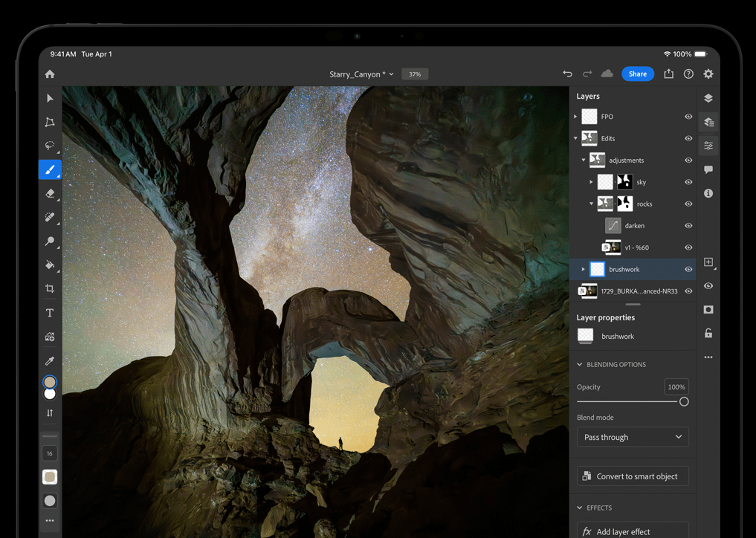Pick the Eyedropper tool
756x538 pixels.
(50, 360)
